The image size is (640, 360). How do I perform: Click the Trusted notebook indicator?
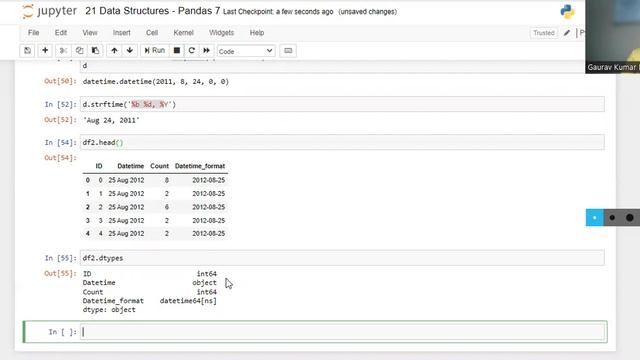[544, 33]
